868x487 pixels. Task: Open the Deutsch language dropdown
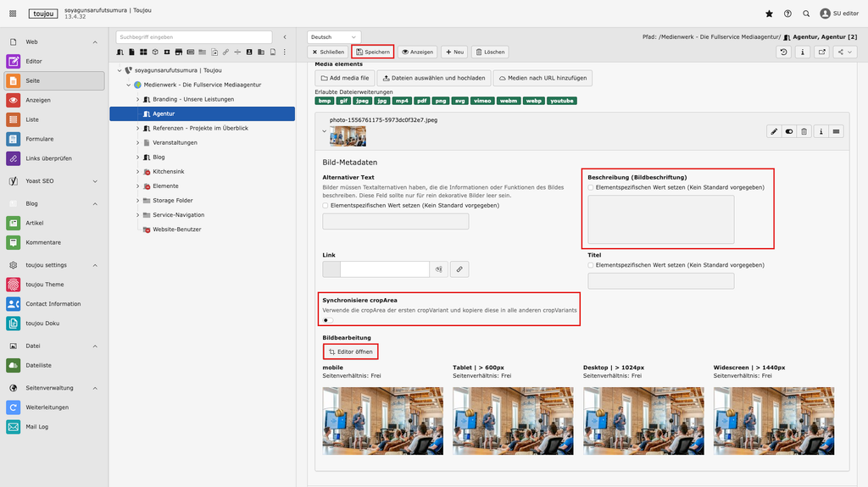[334, 37]
